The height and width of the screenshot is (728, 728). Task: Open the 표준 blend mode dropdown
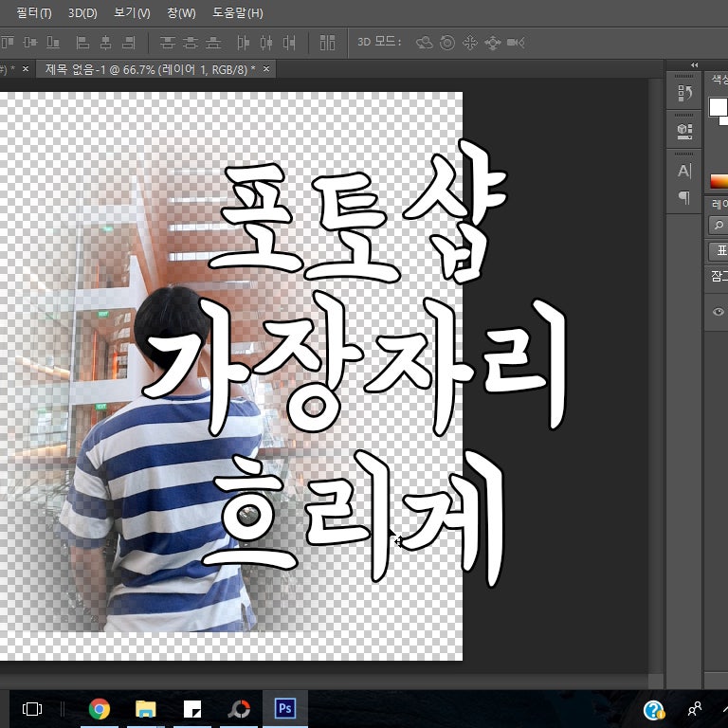tap(719, 250)
